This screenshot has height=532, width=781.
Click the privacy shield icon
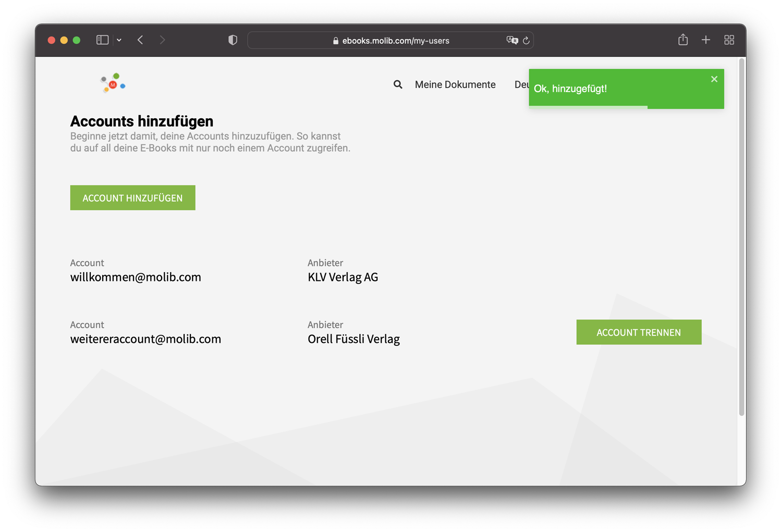click(x=233, y=40)
